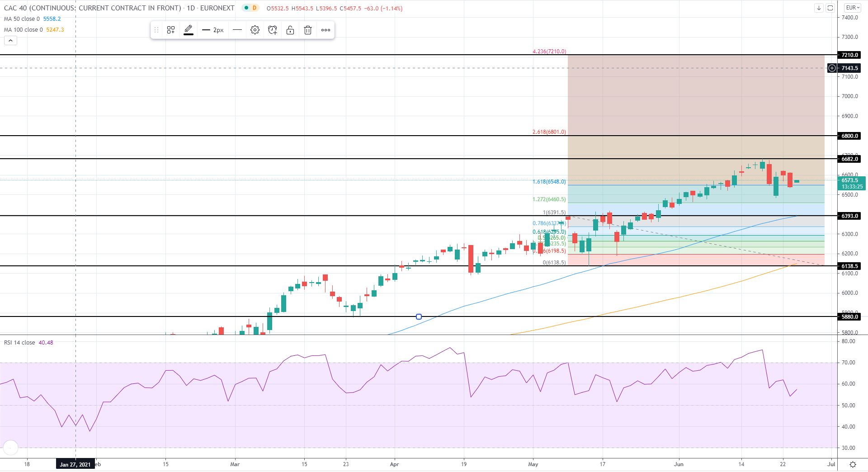The height and width of the screenshot is (472, 868).
Task: Click the 6682.0 price axis label
Action: (x=849, y=159)
